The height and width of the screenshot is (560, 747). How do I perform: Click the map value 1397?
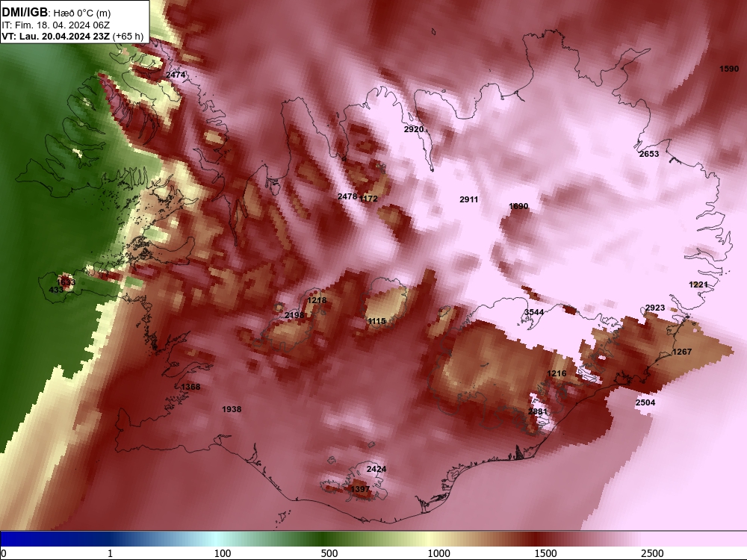tap(360, 489)
